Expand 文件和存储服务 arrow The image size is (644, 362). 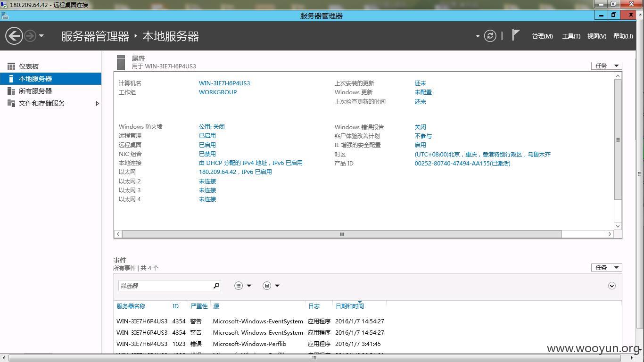[97, 103]
